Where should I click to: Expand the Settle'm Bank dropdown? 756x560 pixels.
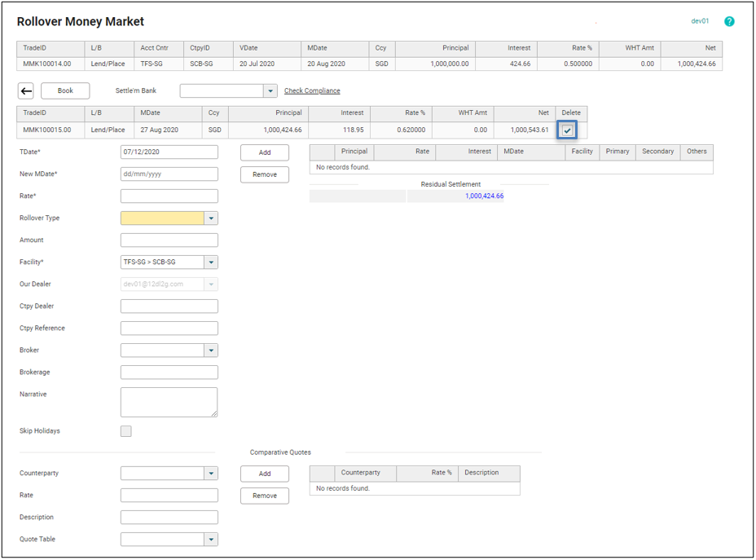(x=270, y=91)
